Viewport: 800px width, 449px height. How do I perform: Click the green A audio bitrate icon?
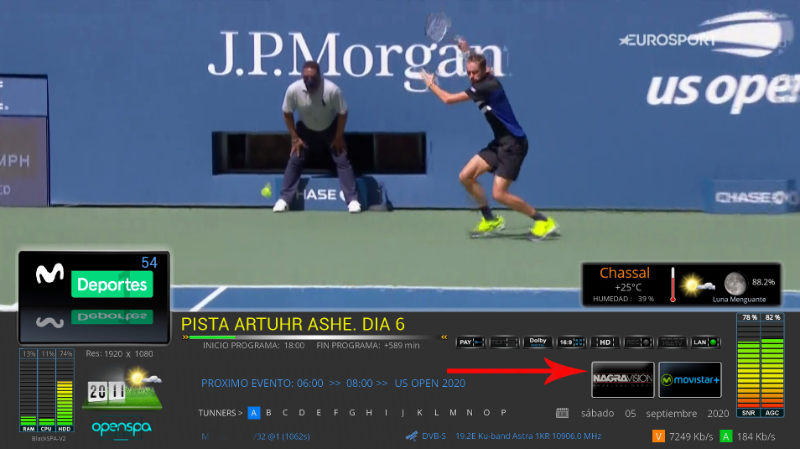click(726, 436)
